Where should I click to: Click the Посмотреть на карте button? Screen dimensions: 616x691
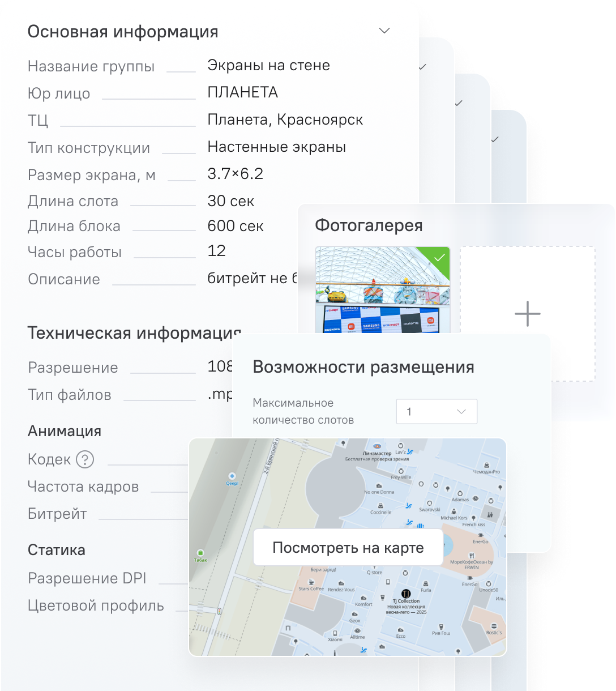pos(348,548)
